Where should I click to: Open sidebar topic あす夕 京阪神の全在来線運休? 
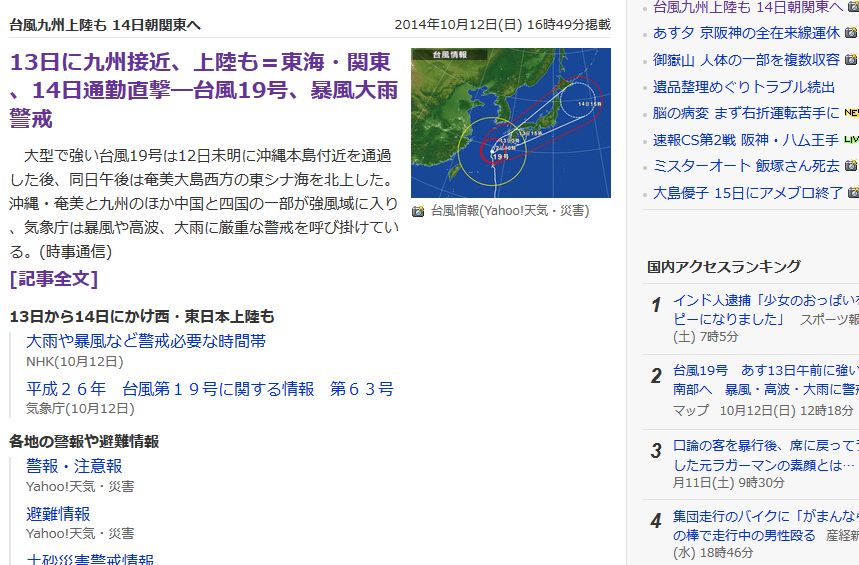[x=746, y=33]
